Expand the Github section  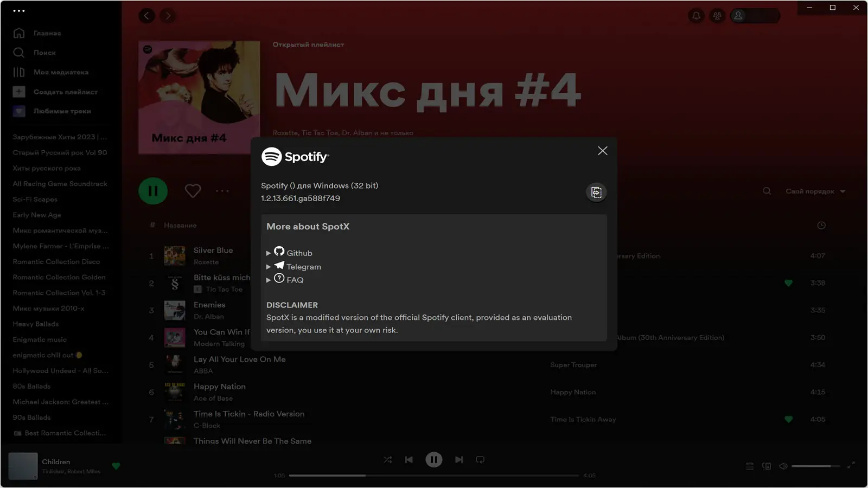click(290, 253)
